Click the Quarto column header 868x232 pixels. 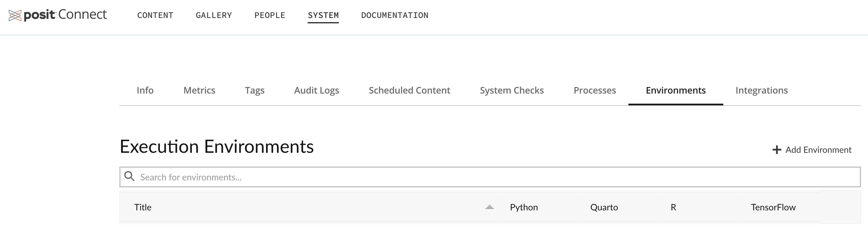click(604, 207)
